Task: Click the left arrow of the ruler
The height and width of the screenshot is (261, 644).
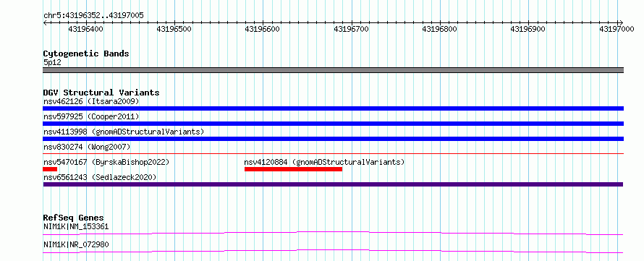Action: (45, 22)
